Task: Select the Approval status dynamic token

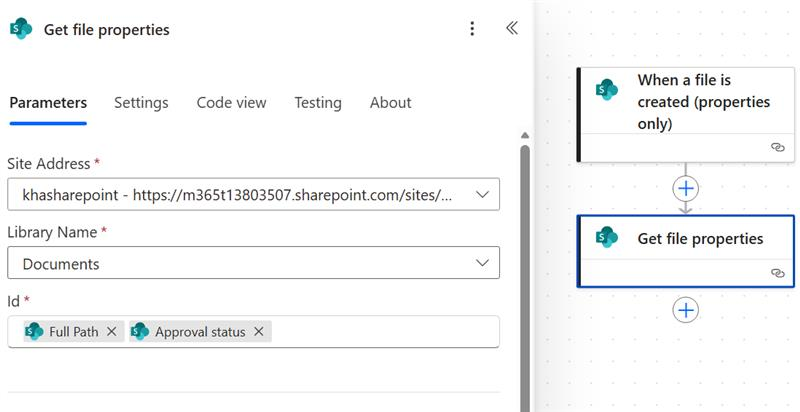Action: coord(200,331)
